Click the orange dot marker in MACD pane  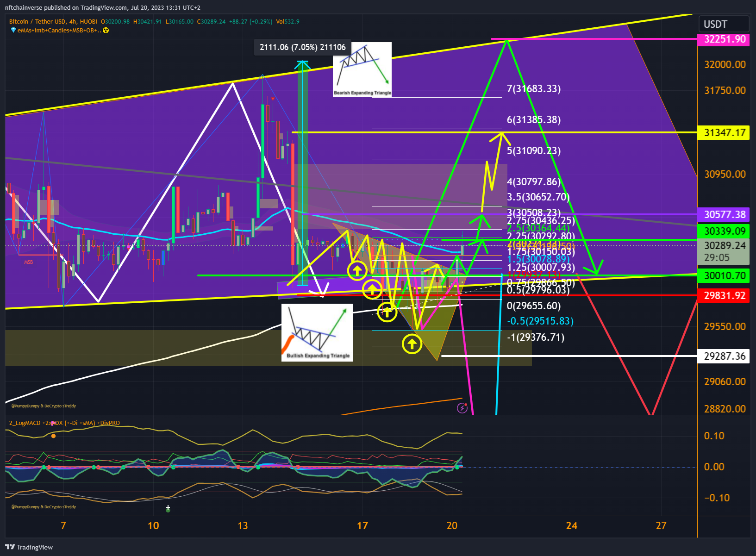pyautogui.click(x=54, y=436)
